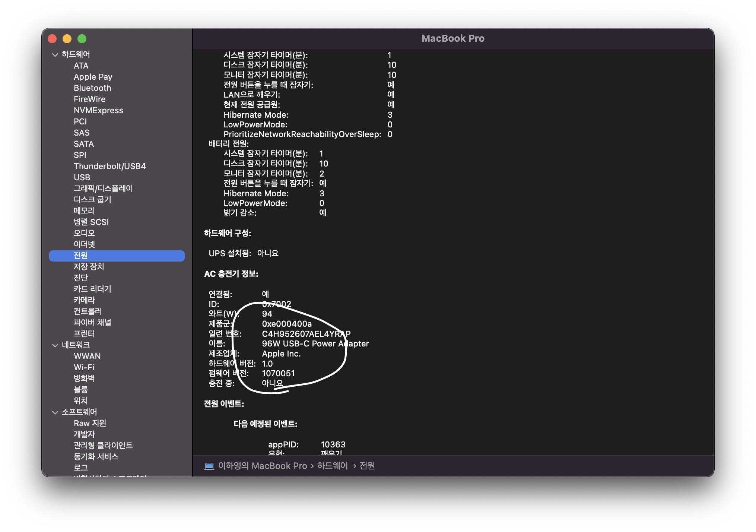Image resolution: width=756 pixels, height=532 pixels.
Task: Click 하드웨어 in the bottom path bar
Action: point(333,466)
